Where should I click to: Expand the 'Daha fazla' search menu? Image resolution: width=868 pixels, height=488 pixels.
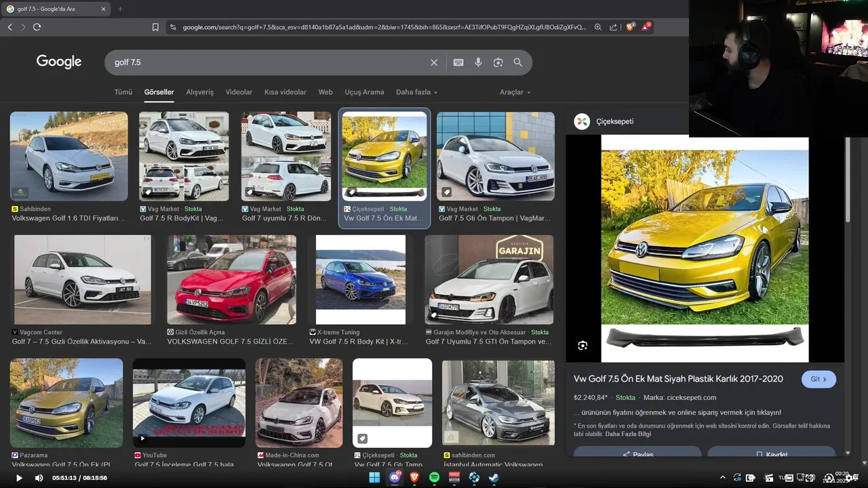[417, 92]
